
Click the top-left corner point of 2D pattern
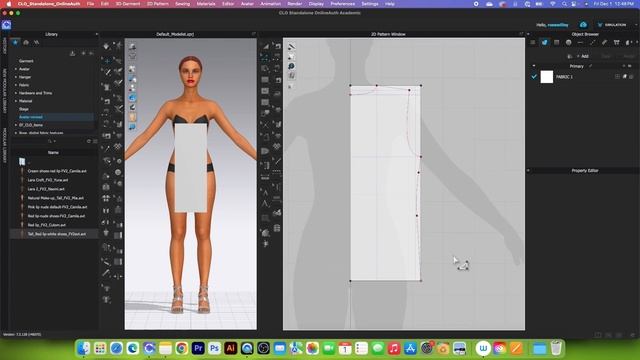pyautogui.click(x=350, y=86)
